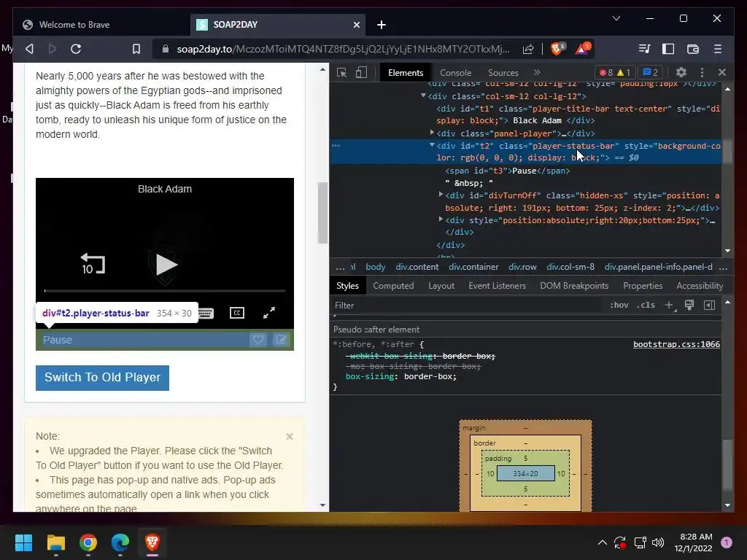Select the Styles tab
This screenshot has width=747, height=560.
click(x=347, y=286)
